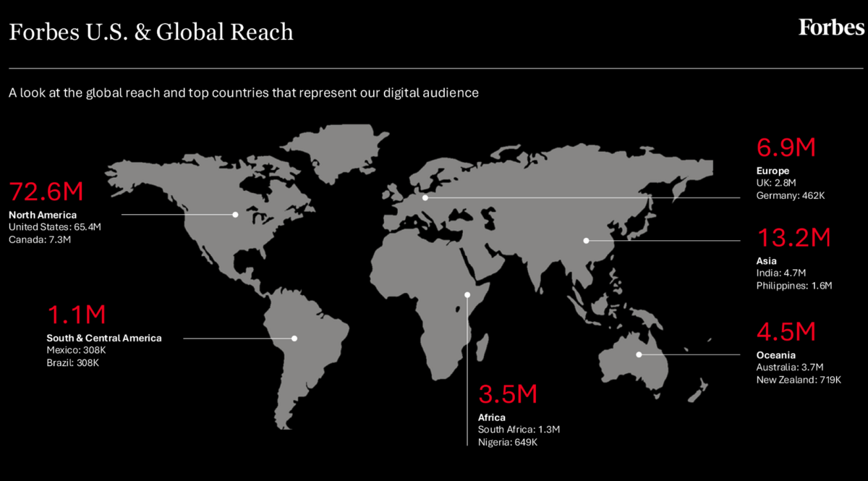Click the New Zealand: 719K stat line
Screen dimensions: 868x481
pyautogui.click(x=799, y=379)
